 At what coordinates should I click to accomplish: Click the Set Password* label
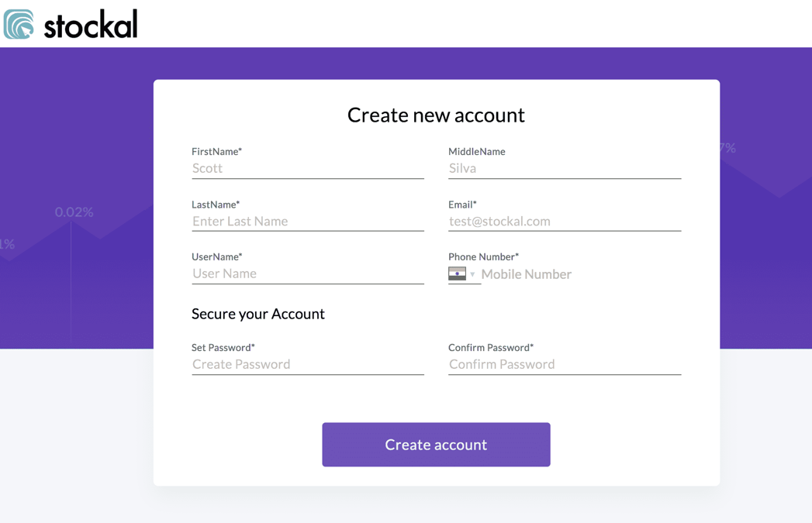click(x=223, y=348)
